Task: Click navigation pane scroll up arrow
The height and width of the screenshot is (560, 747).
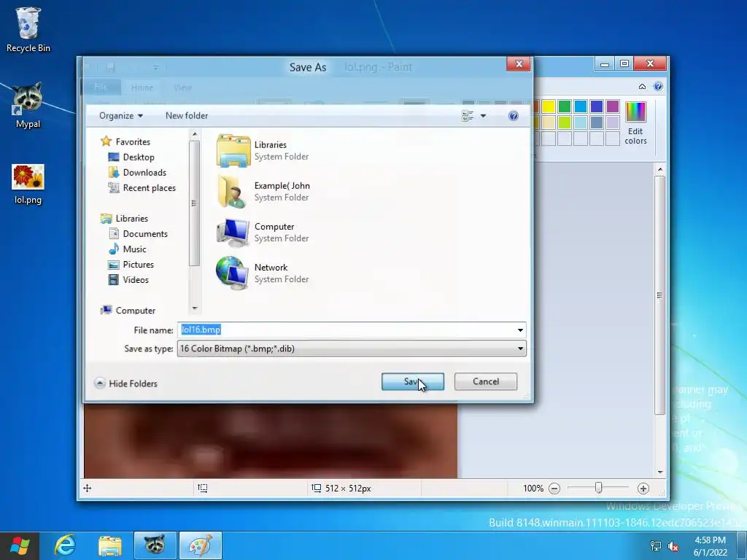Action: (194, 135)
